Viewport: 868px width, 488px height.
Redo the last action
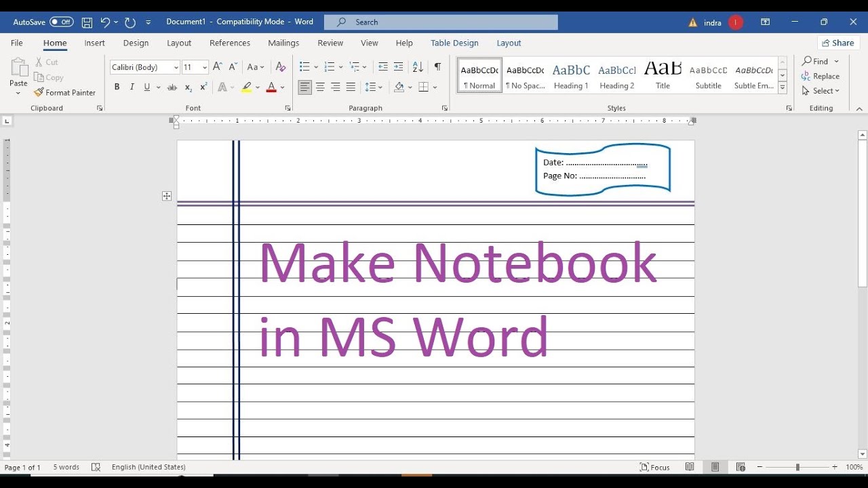click(131, 22)
